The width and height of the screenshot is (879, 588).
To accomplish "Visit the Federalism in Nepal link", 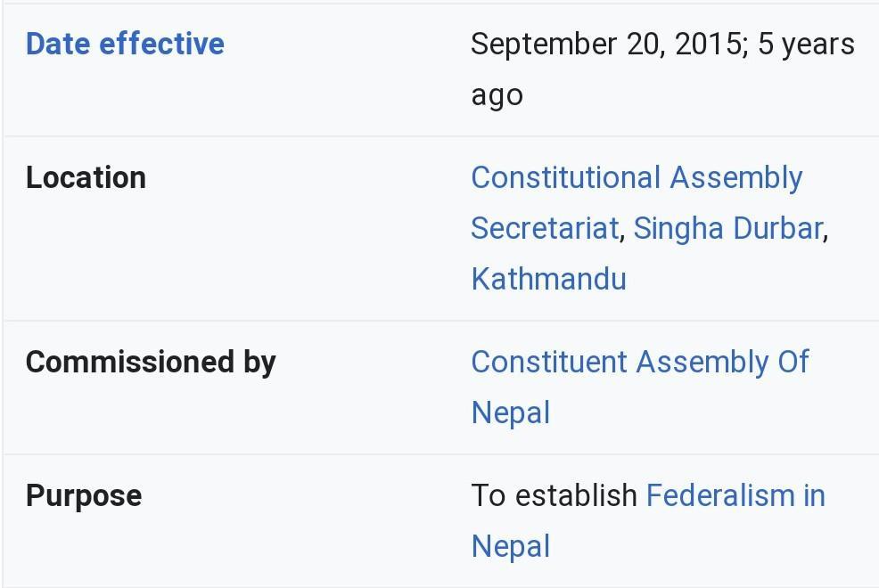I will (x=735, y=495).
